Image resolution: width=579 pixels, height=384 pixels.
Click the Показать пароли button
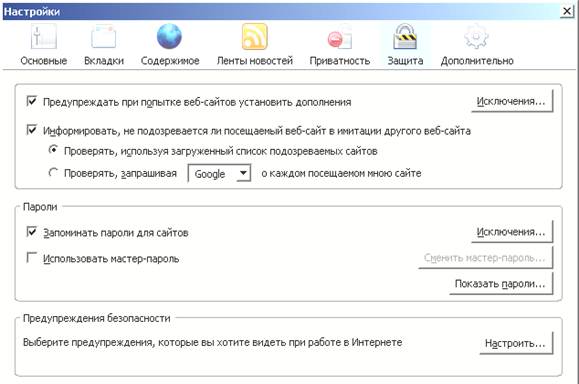(x=501, y=283)
